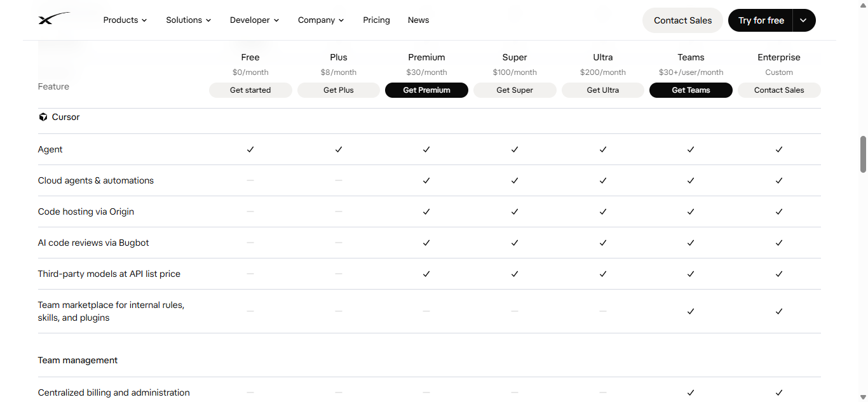The image size is (868, 402).
Task: Click the Agent checkmark in the Free column
Action: point(250,149)
